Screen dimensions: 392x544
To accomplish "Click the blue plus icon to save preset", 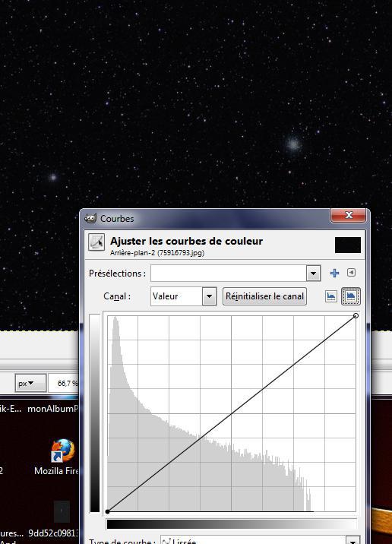I will (334, 273).
